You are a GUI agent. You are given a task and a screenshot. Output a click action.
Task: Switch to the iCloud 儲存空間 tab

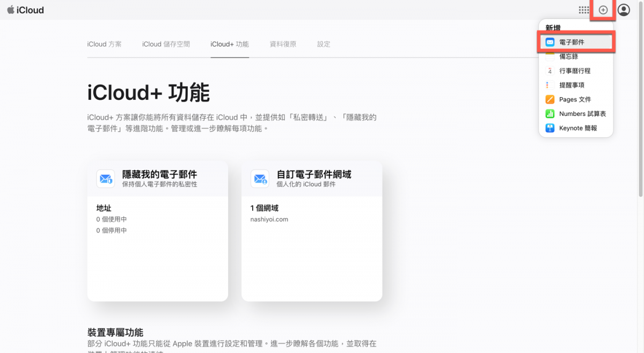point(166,44)
